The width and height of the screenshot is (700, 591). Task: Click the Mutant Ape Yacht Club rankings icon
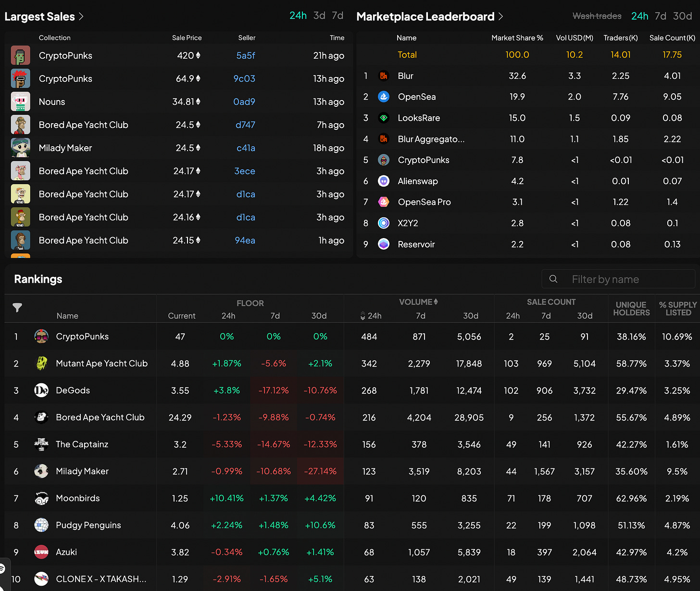pos(41,364)
